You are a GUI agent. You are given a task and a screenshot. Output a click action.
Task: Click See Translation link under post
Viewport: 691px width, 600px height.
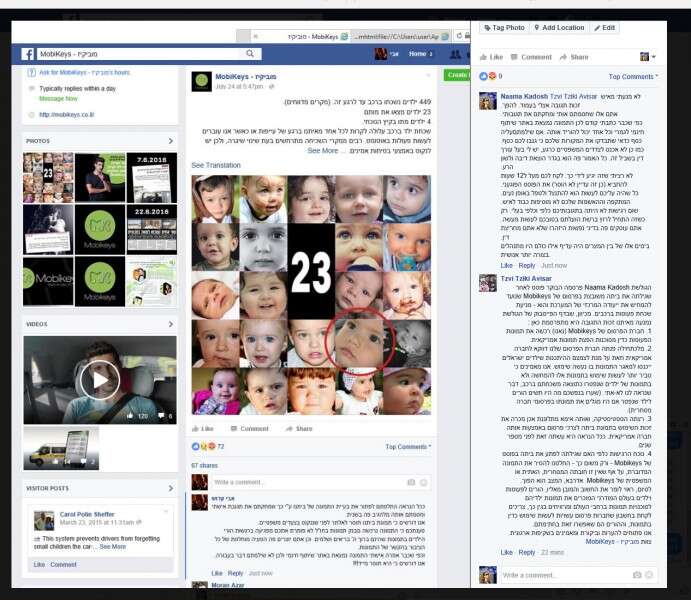215,165
